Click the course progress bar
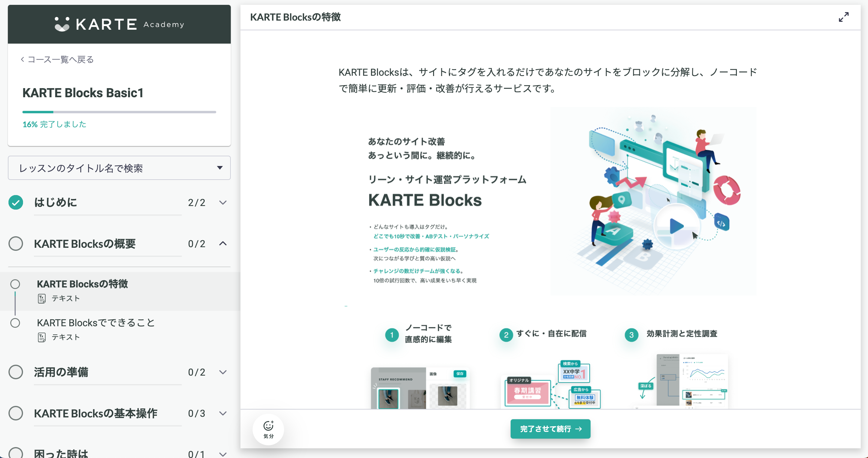 119,112
